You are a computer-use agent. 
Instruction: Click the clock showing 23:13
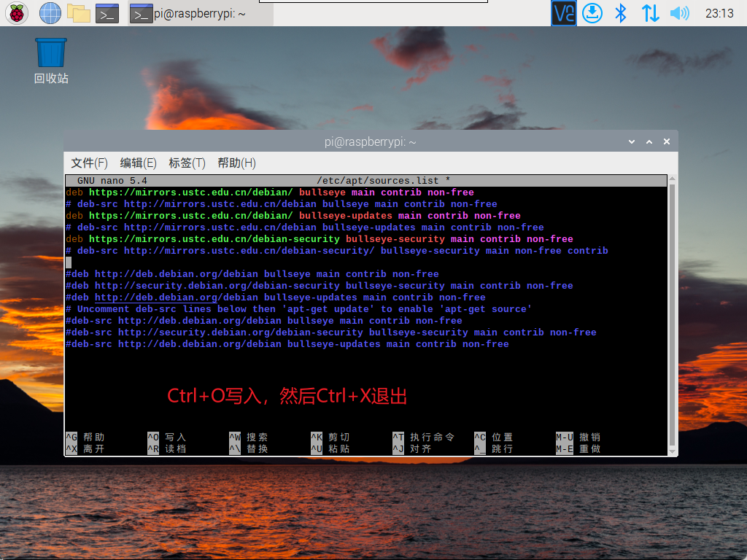coord(719,13)
